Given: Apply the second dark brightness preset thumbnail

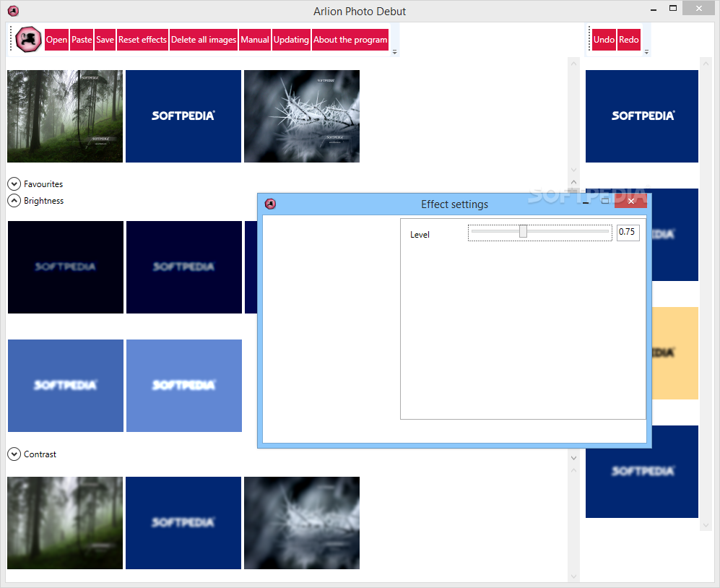Looking at the screenshot, I should (184, 267).
